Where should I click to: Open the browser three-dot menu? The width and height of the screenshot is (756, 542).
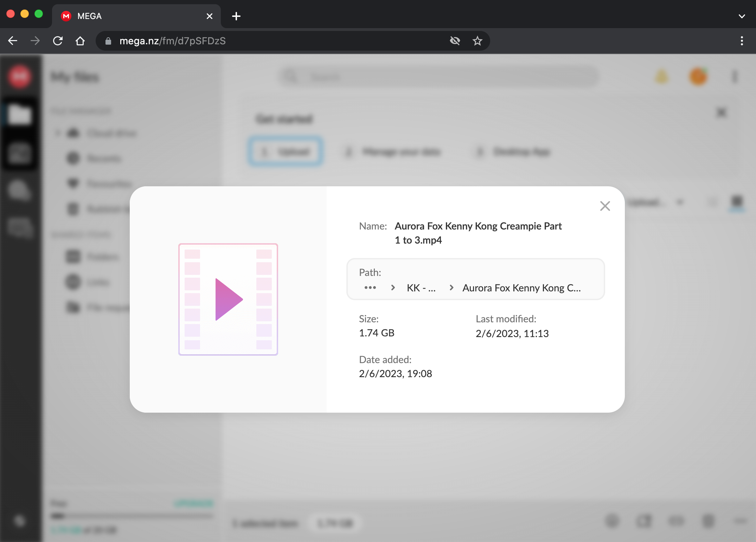[x=742, y=41]
